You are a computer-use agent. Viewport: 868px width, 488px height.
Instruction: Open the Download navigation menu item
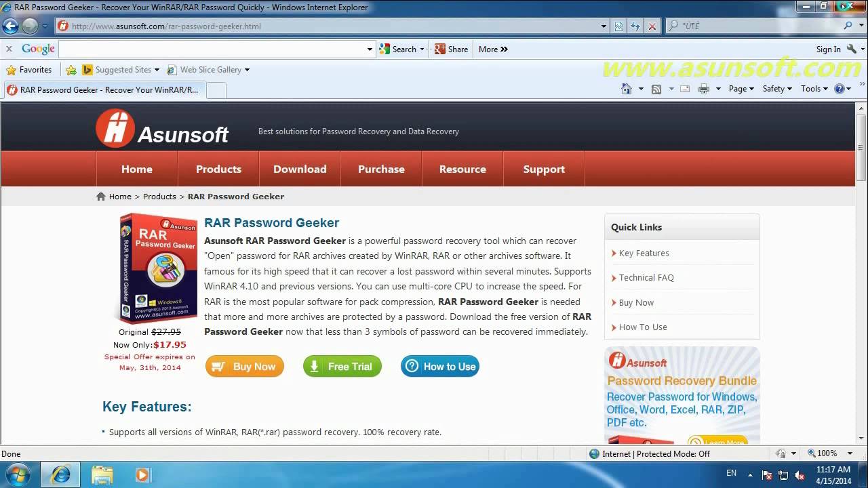click(x=300, y=169)
